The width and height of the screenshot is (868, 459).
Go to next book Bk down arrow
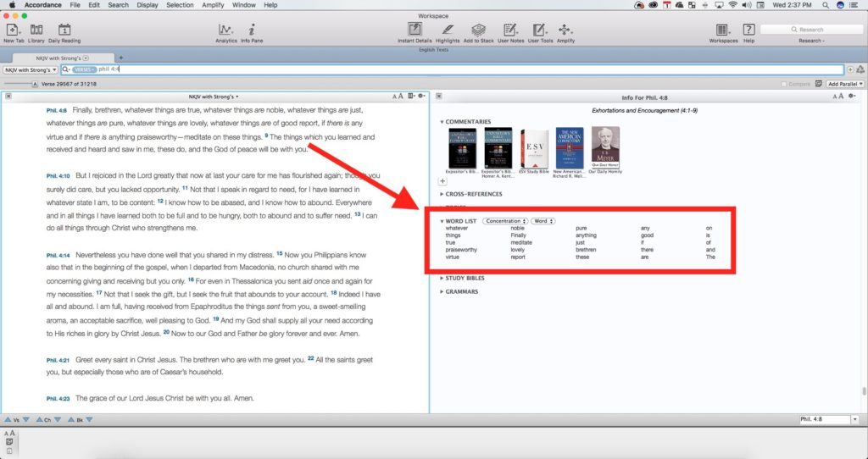[x=89, y=420]
